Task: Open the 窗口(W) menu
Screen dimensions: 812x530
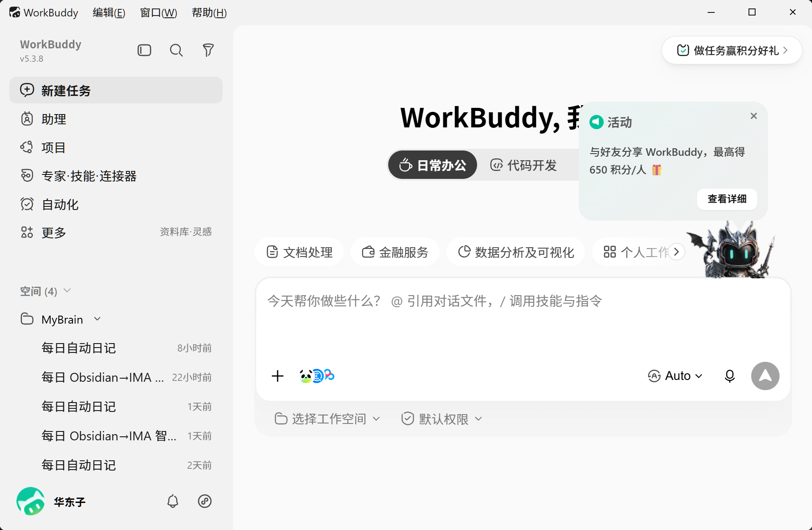Action: [159, 12]
